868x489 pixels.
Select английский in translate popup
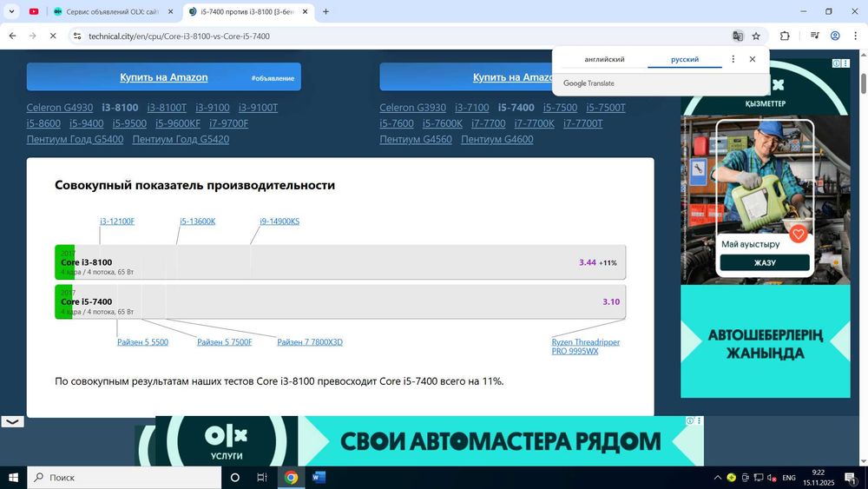(x=604, y=59)
